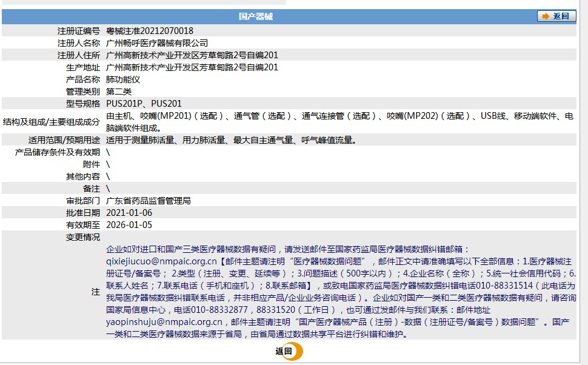Click email qixiejiucuo@nmpaic.org.cn in the note
The height and width of the screenshot is (365, 588).
pyautogui.click(x=161, y=261)
